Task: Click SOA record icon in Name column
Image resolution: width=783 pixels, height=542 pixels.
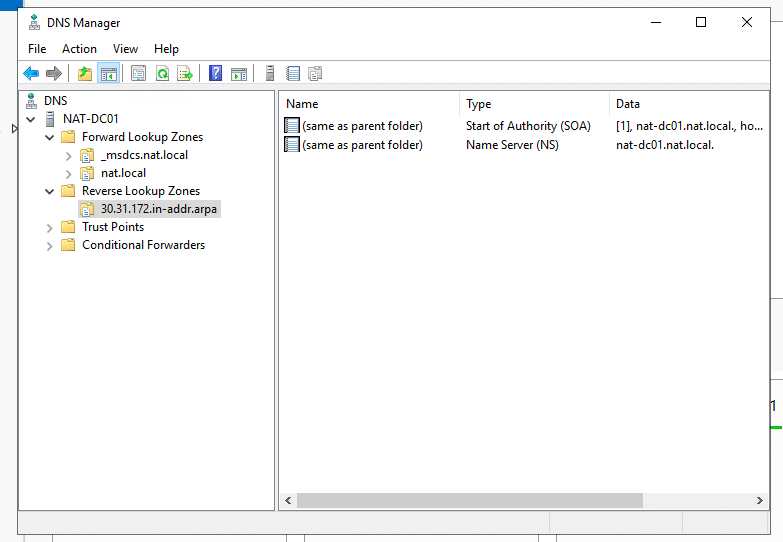Action: (292, 125)
